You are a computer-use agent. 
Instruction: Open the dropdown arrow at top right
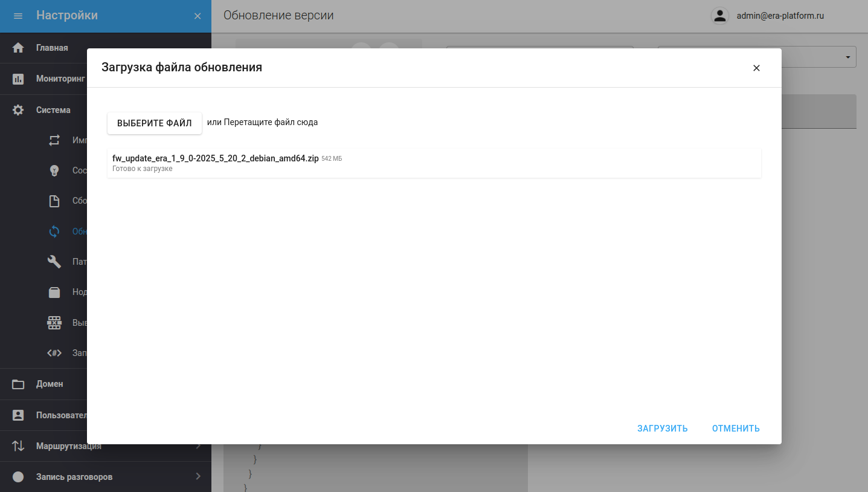click(x=848, y=57)
